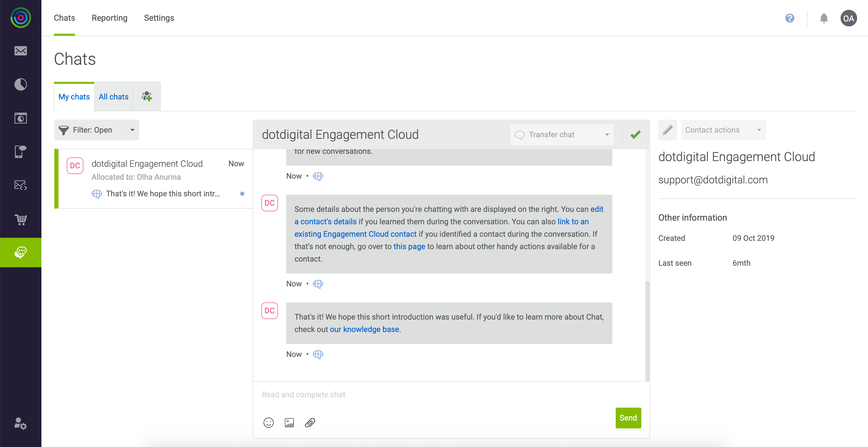The width and height of the screenshot is (868, 447).
Task: Follow the 'link to an existing Engagement Cloud contact' link
Action: pos(356,234)
